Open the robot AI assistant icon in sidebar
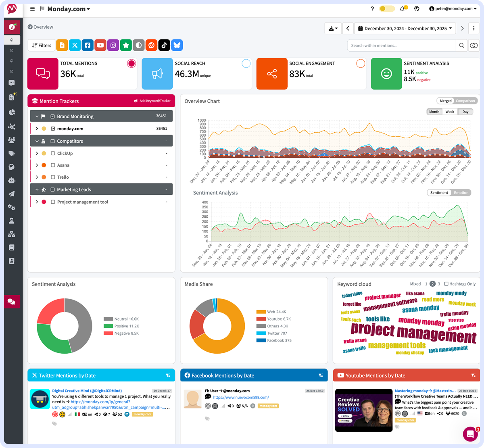The height and width of the screenshot is (448, 484). [11, 181]
